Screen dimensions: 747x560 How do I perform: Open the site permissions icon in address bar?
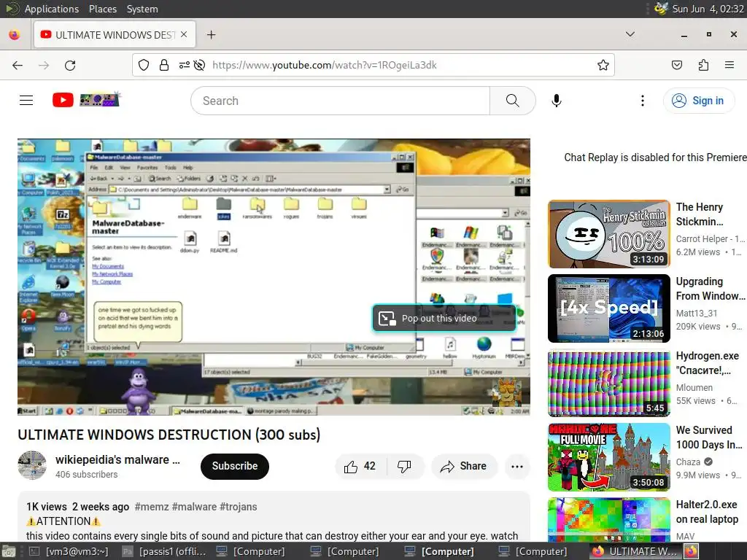point(185,65)
